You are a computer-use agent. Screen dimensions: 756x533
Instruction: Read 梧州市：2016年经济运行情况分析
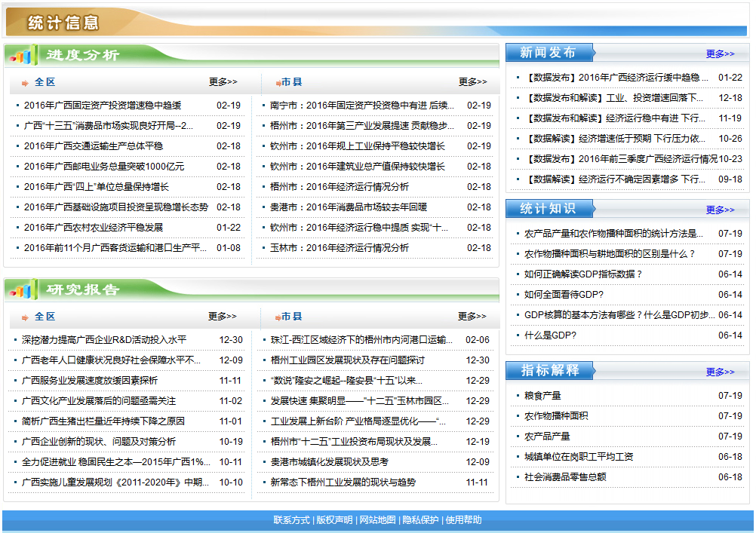(x=340, y=186)
